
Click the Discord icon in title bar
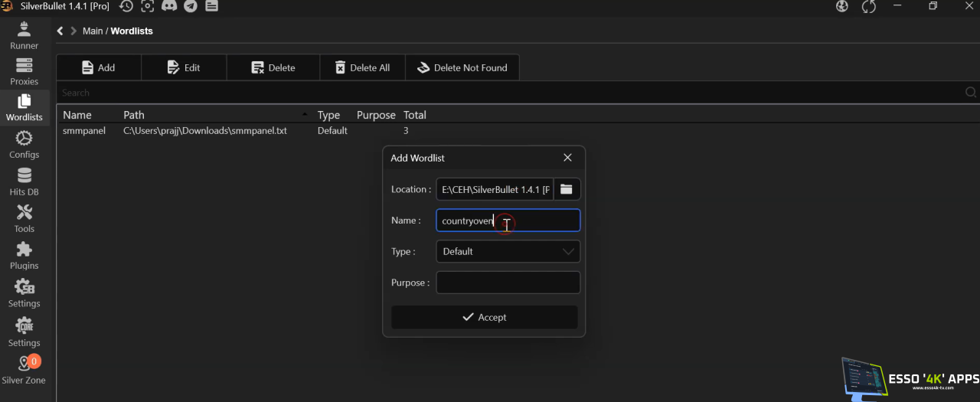[x=169, y=6]
